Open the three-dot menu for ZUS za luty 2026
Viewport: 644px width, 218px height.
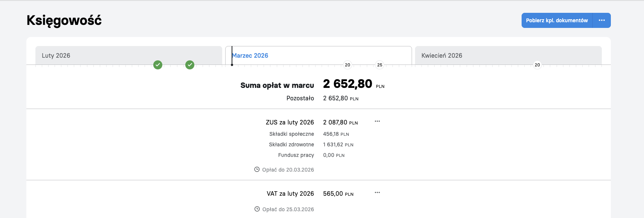coord(377,121)
